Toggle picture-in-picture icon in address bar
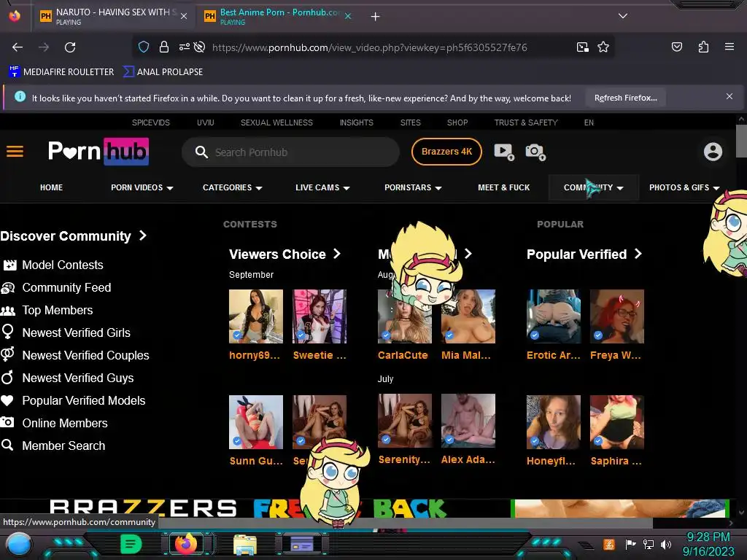This screenshot has width=747, height=560. pyautogui.click(x=582, y=47)
